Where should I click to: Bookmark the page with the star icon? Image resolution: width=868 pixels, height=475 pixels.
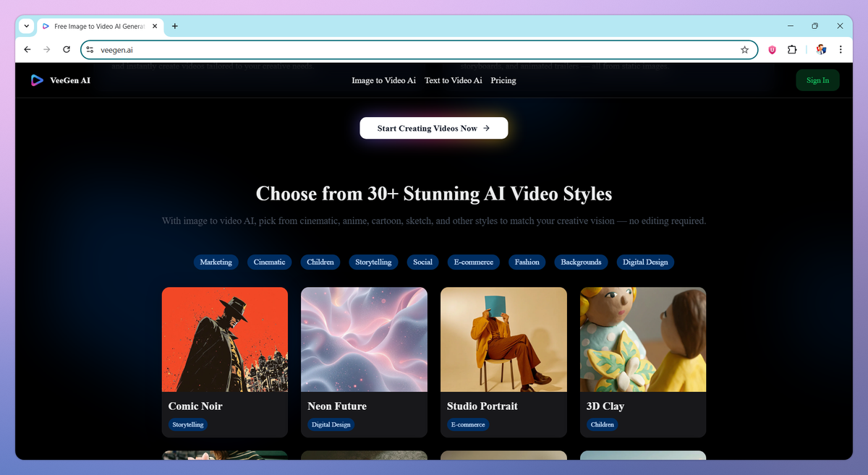[745, 50]
